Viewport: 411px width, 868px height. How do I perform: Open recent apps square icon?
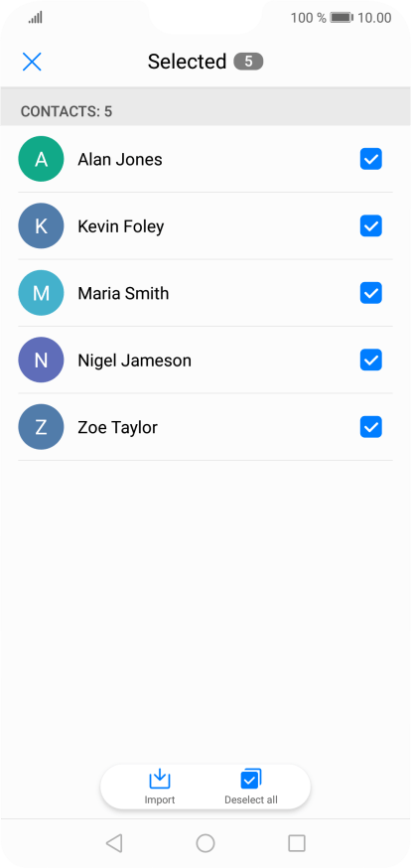(x=297, y=843)
